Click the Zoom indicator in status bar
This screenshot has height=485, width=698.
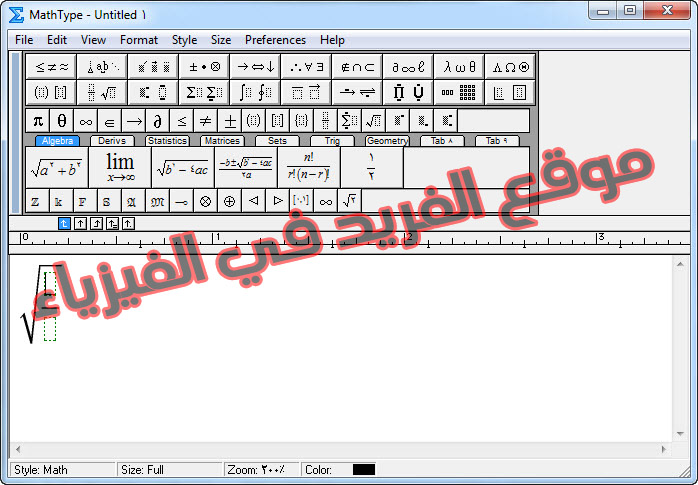pos(260,469)
